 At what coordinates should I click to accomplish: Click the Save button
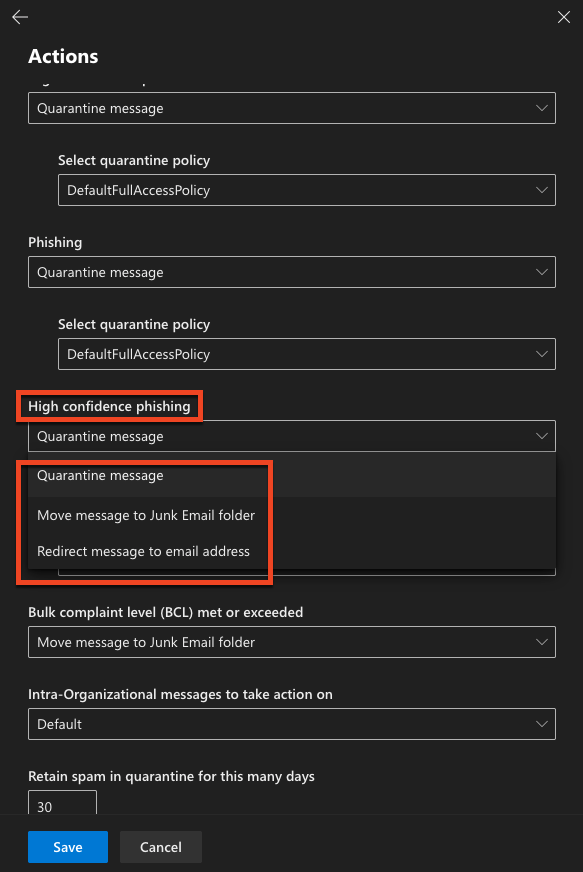(x=67, y=847)
